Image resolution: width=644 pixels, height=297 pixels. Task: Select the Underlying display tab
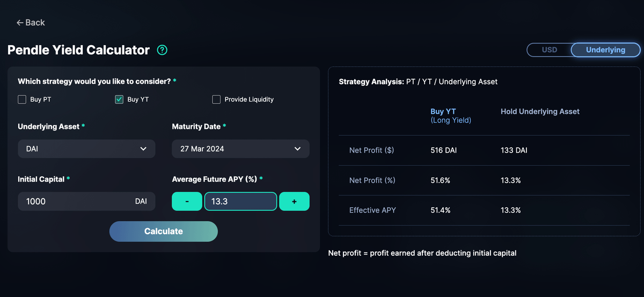coord(605,50)
